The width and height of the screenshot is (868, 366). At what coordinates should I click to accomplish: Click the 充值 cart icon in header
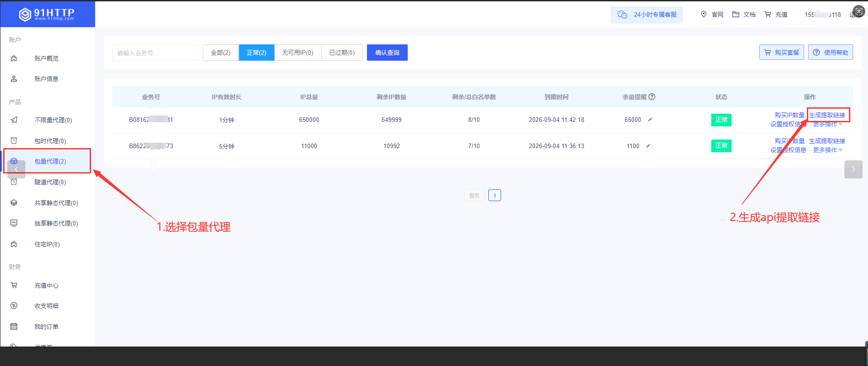pyautogui.click(x=767, y=14)
